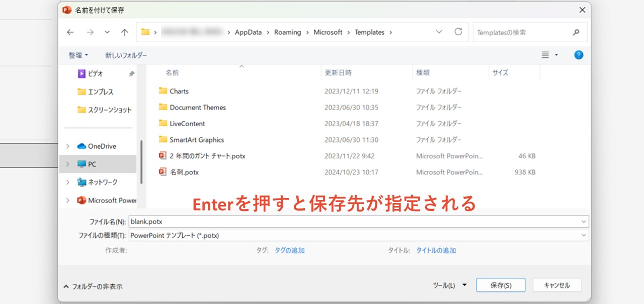Viewport: 644px width, 304px height.
Task: Open view options dropdown arrow
Action: tap(556, 55)
